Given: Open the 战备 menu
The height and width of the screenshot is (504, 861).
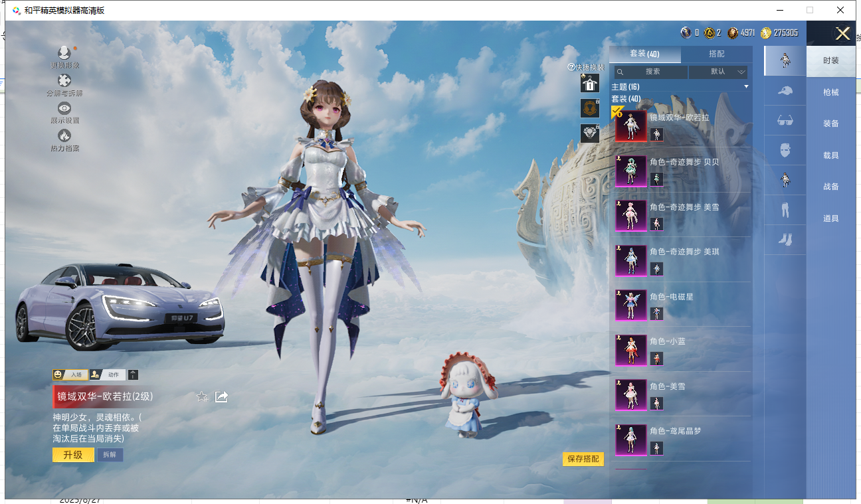Looking at the screenshot, I should (x=831, y=187).
